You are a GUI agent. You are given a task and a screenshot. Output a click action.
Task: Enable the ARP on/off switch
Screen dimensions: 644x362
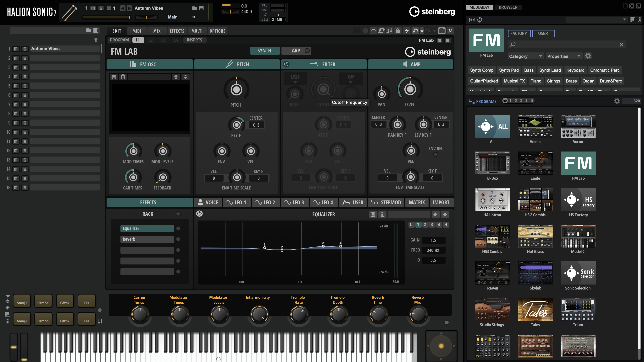(307, 51)
